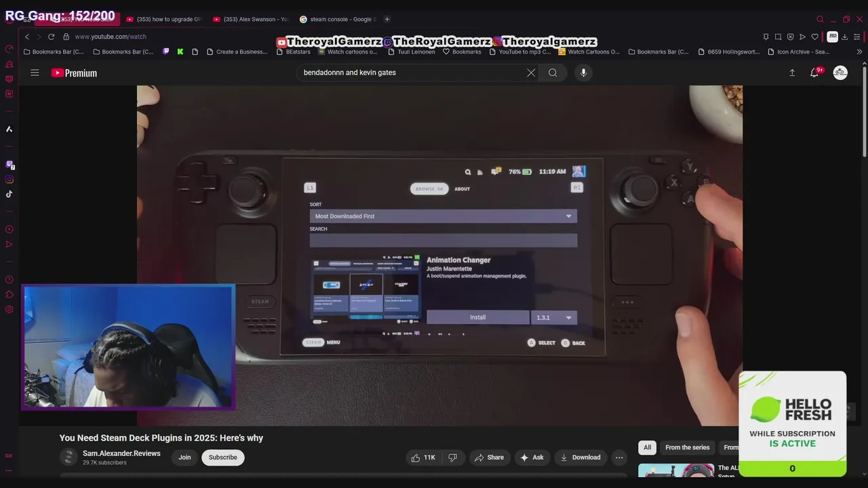This screenshot has height=488, width=868.
Task: Open the YouTube to mp3 bookmark
Action: 519,52
